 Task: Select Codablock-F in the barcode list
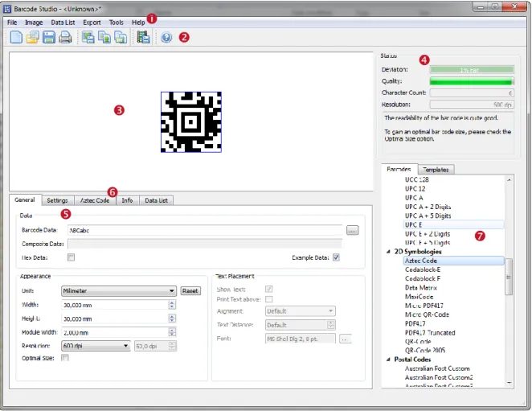pyautogui.click(x=423, y=278)
